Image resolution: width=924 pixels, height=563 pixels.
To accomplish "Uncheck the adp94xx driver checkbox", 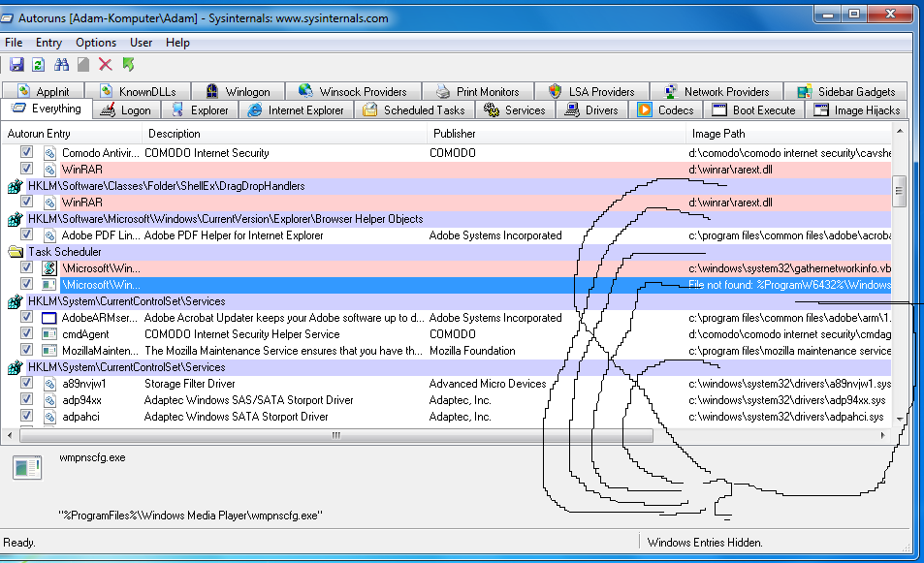I will click(x=26, y=399).
